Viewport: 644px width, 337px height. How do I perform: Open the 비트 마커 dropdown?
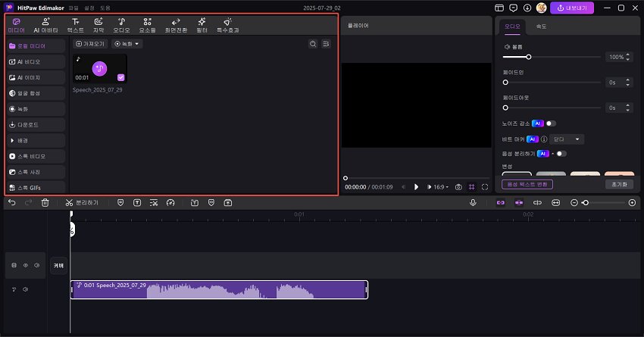567,139
